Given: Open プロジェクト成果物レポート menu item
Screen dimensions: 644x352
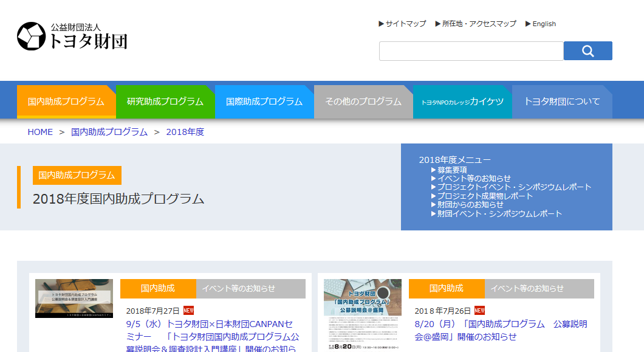Looking at the screenshot, I should pyautogui.click(x=485, y=196).
